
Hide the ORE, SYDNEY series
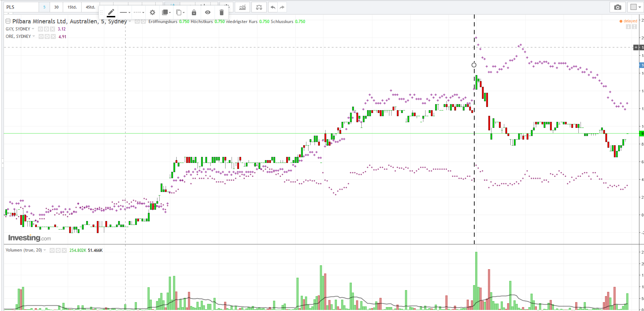(x=41, y=36)
